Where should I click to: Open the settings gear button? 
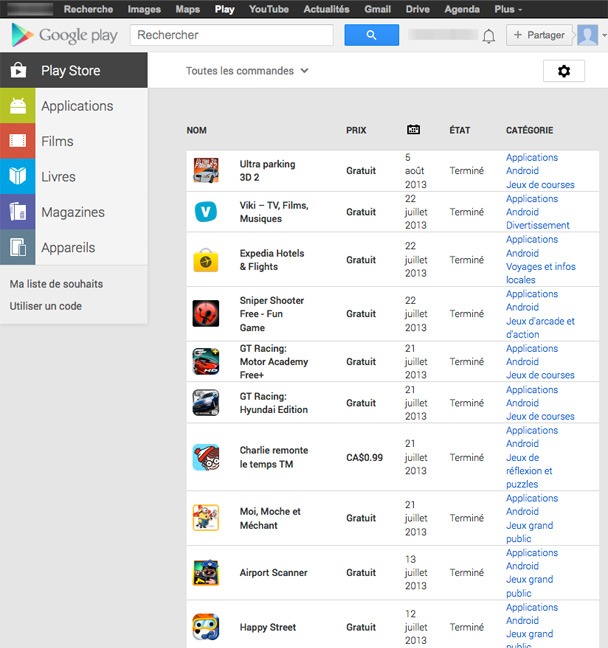(564, 71)
